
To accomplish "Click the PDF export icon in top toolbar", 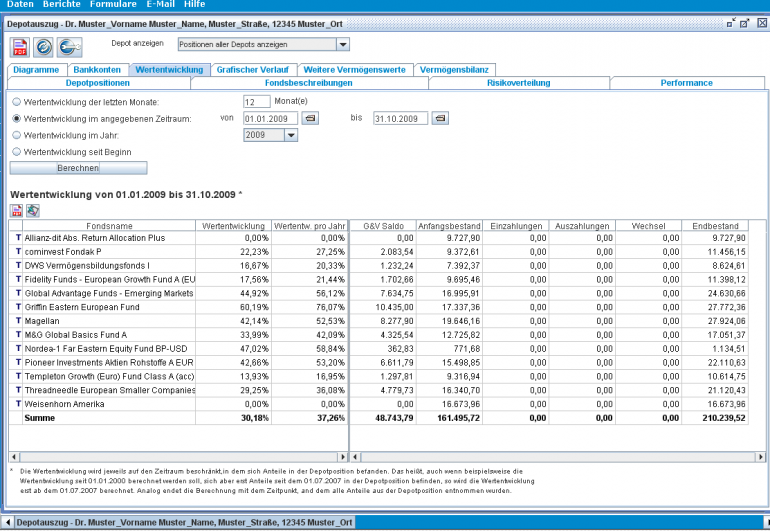I will click(20, 46).
